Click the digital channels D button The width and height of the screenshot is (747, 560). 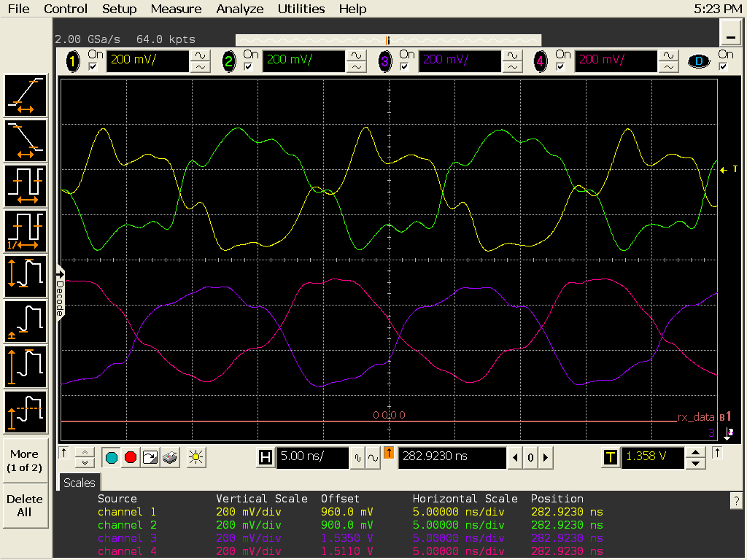point(699,61)
